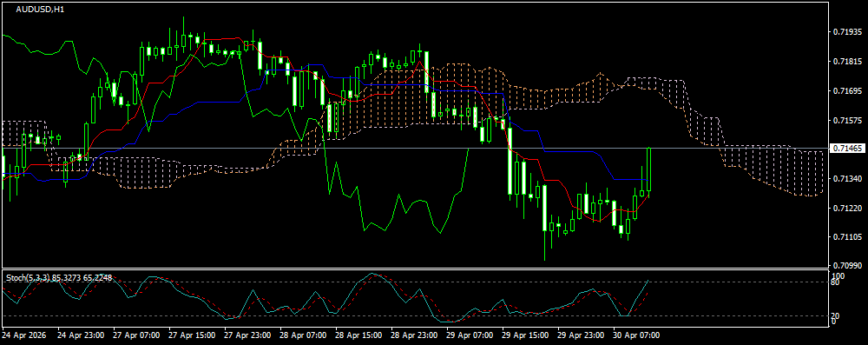
Task: Click the 29 Apr 15:00 time label
Action: coord(525,335)
